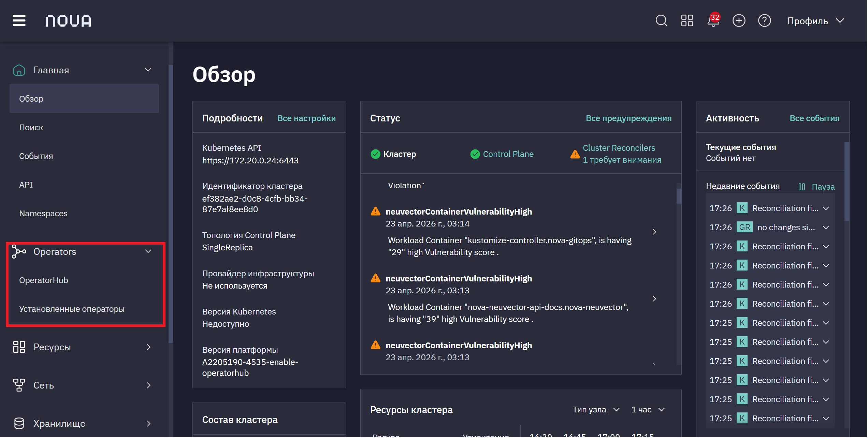Viewport: 868px width, 438px height.
Task: Click the cluster ID ef382ae2 value
Action: (255, 204)
